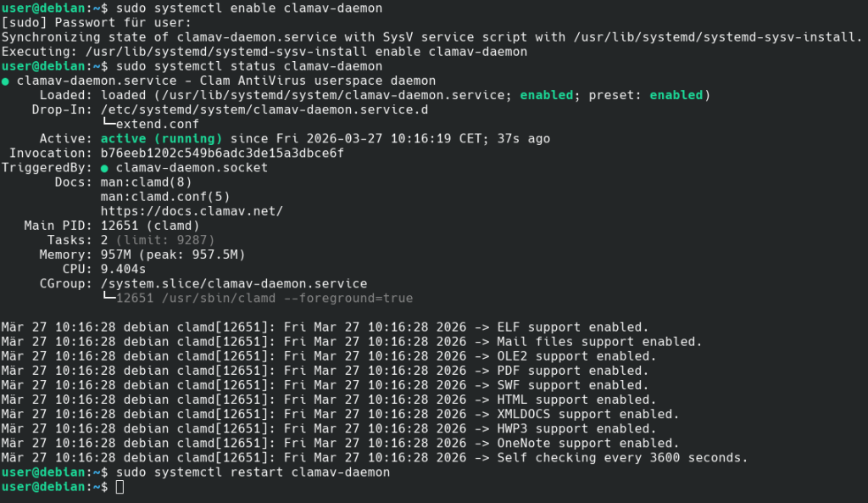Click the clamav-daemon.service unit file path

(309, 95)
